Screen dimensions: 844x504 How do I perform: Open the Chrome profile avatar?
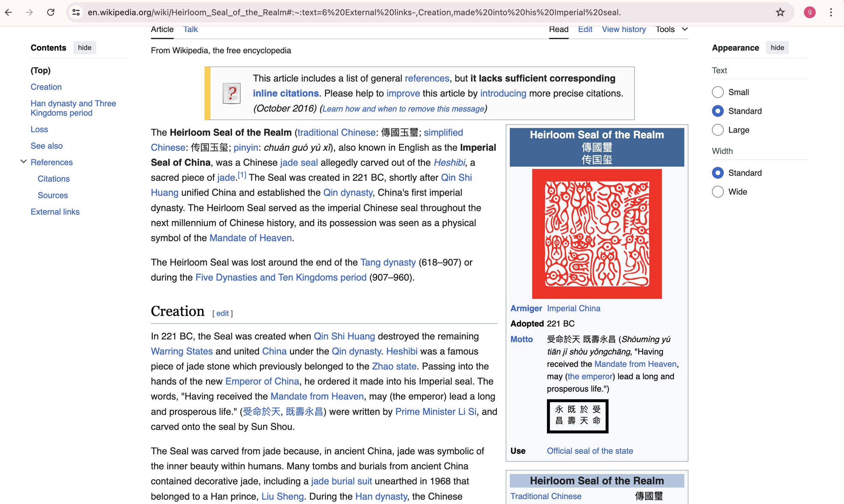coord(809,12)
